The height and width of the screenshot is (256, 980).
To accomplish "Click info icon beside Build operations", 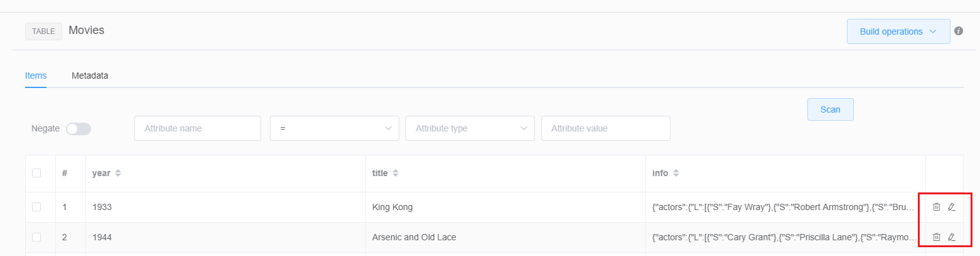I will pyautogui.click(x=959, y=31).
